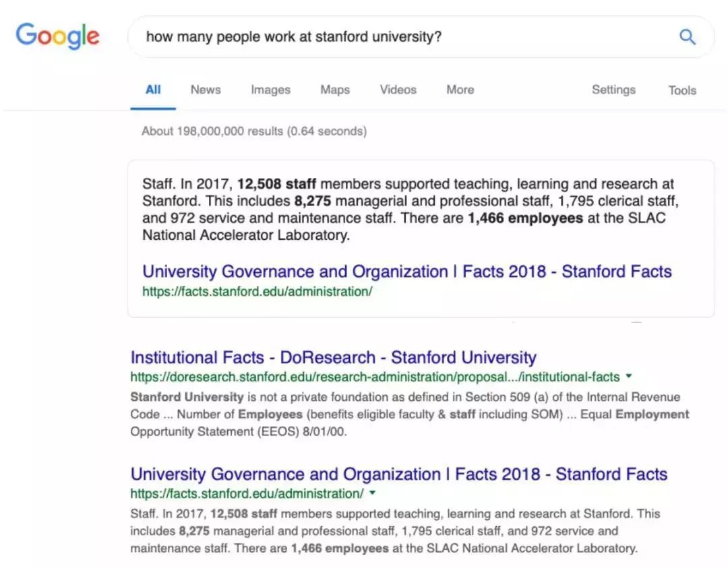The image size is (728, 568).
Task: Expand dropdown arrow beside facts.stanford.edu/administration URL
Action: 372,493
